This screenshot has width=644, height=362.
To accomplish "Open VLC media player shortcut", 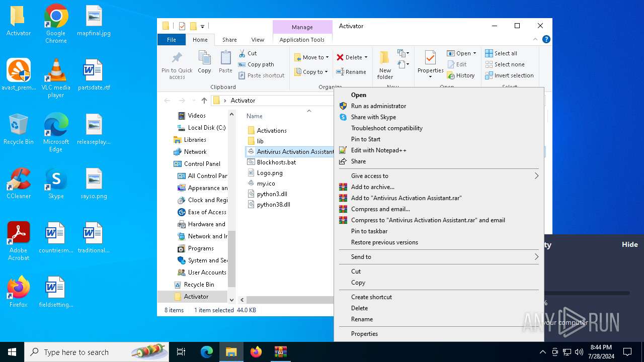I will coord(56,78).
